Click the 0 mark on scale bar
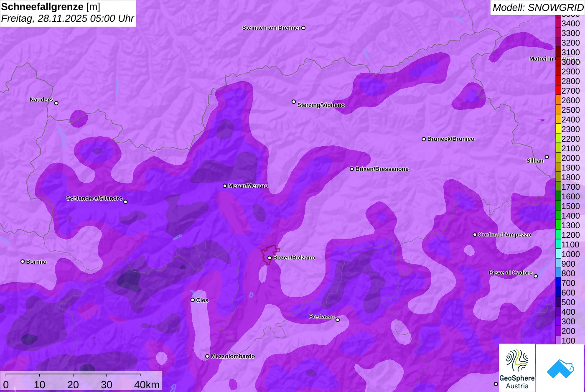This screenshot has height=392, width=585. [x=6, y=384]
